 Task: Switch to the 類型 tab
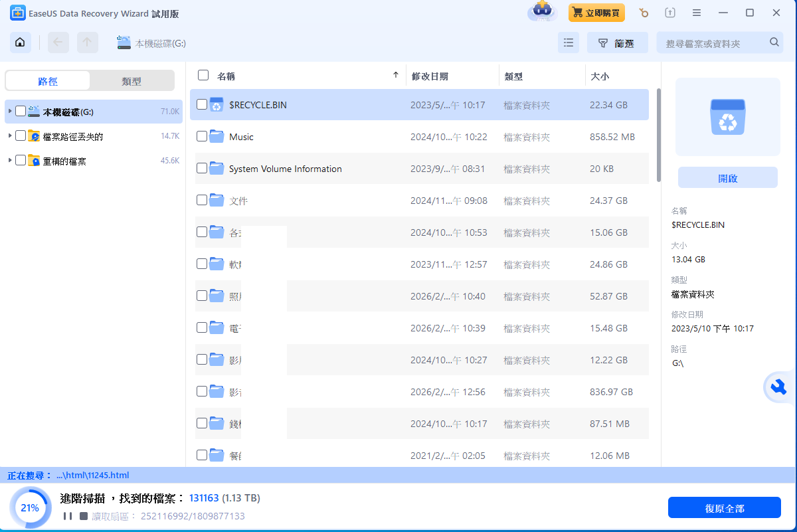click(x=132, y=80)
